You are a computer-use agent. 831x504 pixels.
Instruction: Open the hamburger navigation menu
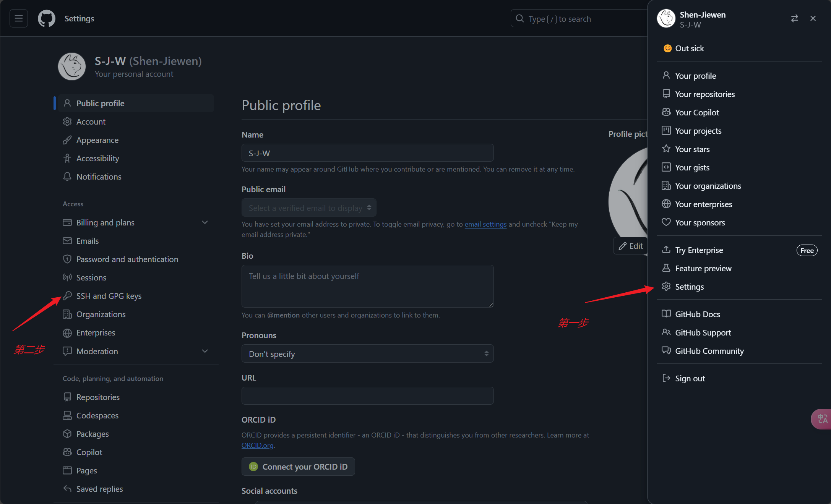(x=18, y=18)
